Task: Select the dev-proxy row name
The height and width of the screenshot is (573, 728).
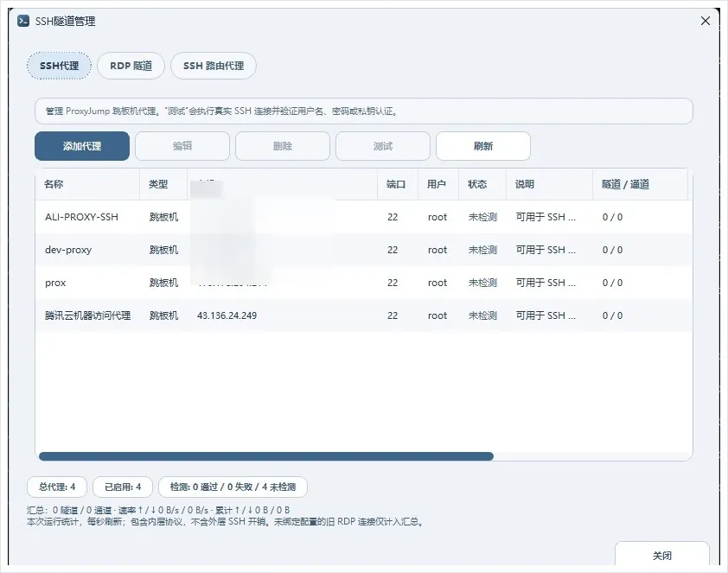Action: pyautogui.click(x=68, y=250)
